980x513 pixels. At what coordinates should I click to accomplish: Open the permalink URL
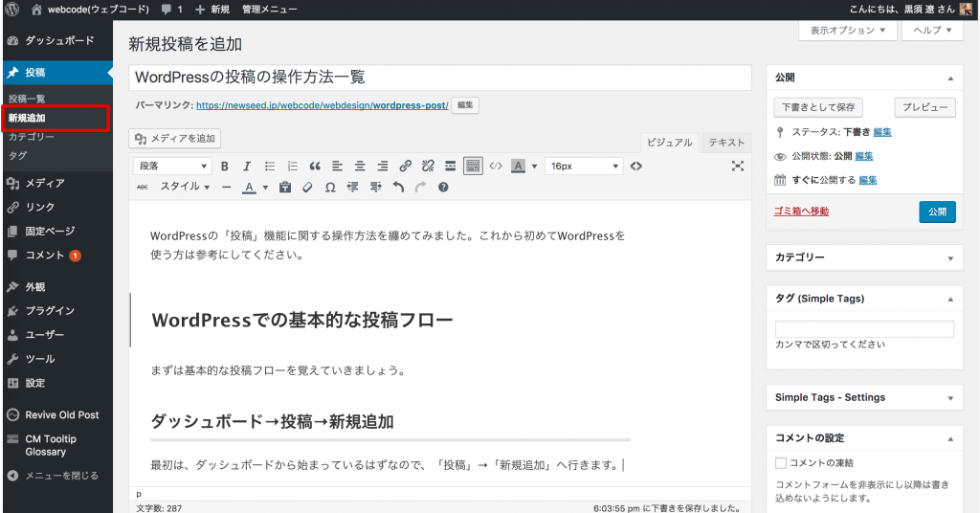[x=322, y=105]
